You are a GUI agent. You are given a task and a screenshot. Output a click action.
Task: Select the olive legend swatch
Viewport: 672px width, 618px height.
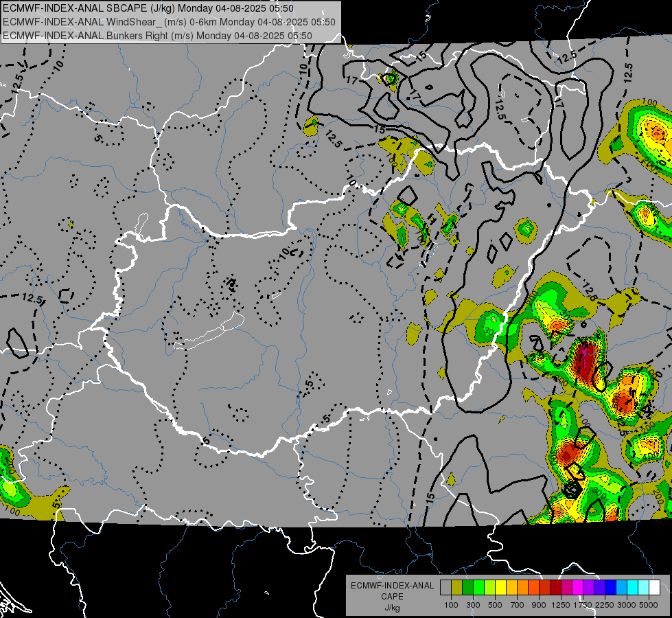pos(457,587)
